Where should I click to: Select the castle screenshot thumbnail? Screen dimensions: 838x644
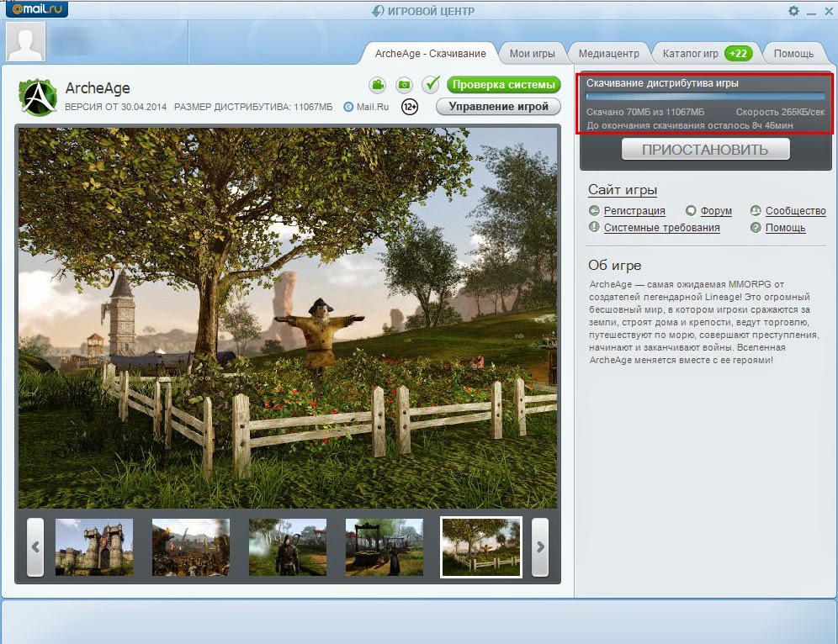point(94,547)
